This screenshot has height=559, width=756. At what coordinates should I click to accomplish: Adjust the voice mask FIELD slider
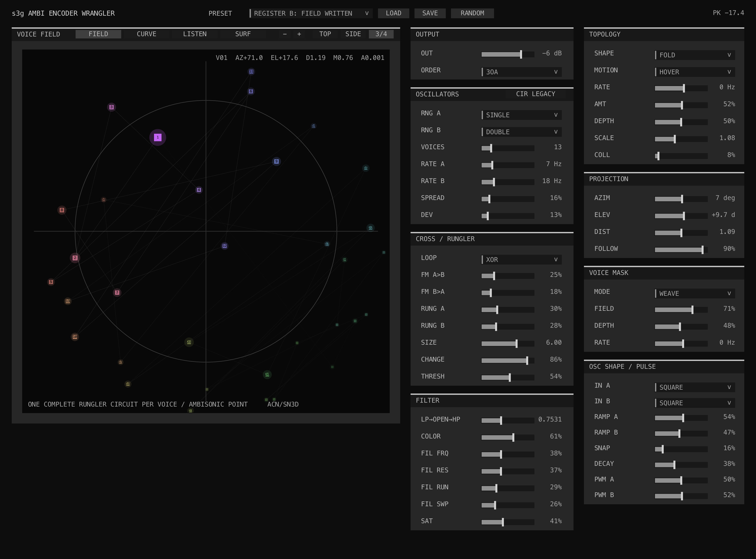coord(681,310)
